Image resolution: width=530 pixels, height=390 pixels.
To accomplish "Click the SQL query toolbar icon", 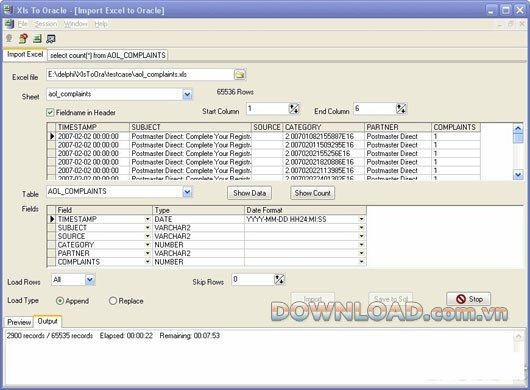I will pos(51,39).
